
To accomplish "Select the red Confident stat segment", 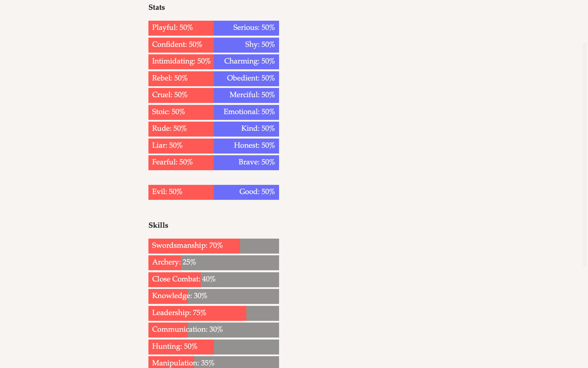I will point(181,45).
